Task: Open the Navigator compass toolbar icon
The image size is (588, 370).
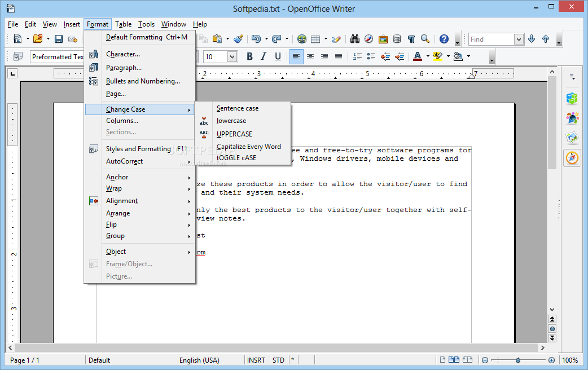Action: pyautogui.click(x=369, y=39)
